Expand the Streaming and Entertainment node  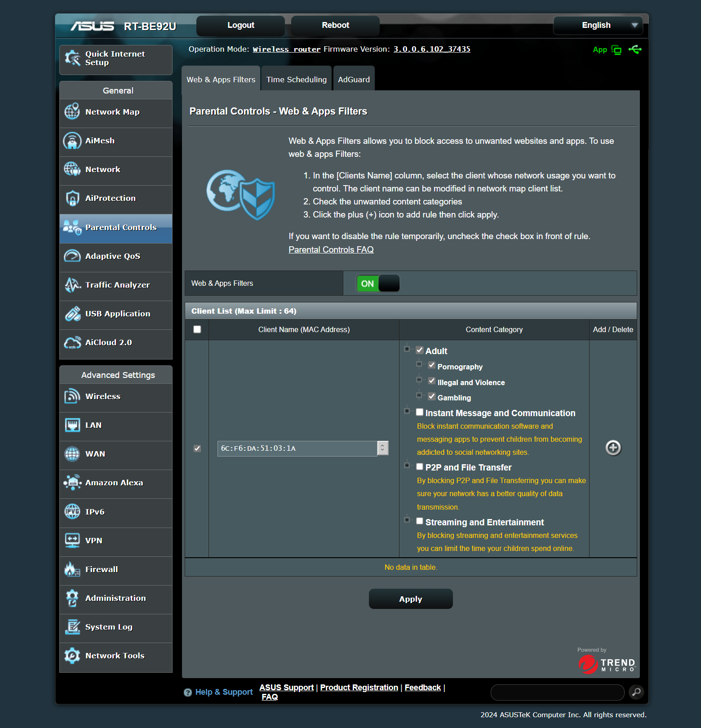click(x=407, y=520)
